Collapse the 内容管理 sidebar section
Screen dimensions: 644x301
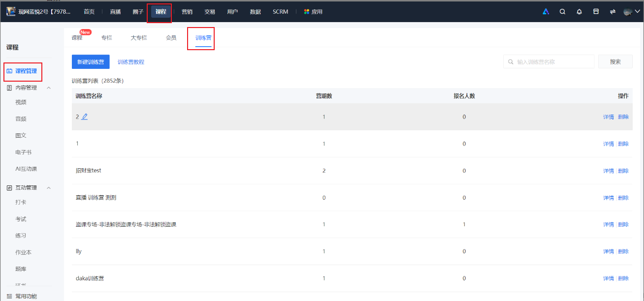(49, 88)
